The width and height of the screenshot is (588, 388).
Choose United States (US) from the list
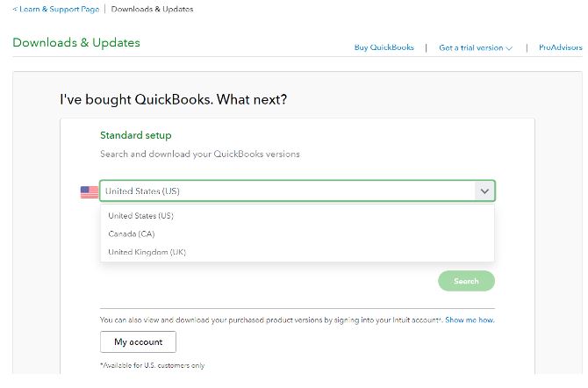click(x=141, y=216)
